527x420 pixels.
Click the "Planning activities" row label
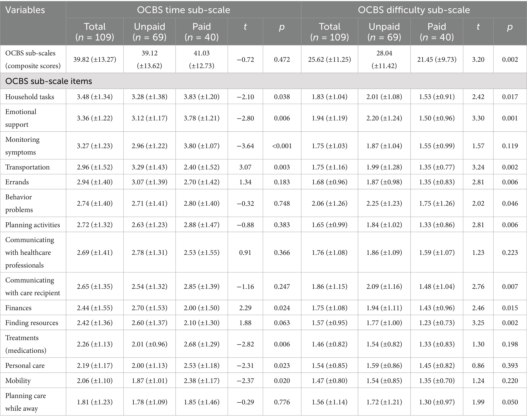[32, 225]
